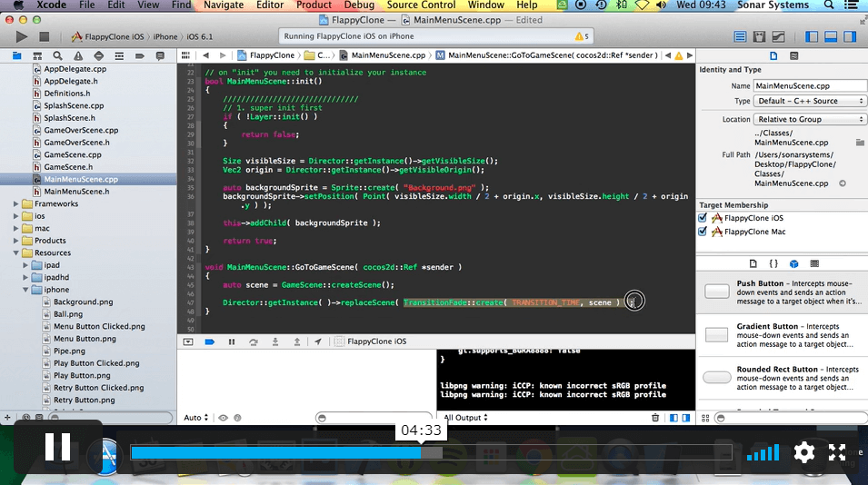868x485 pixels.
Task: Run the project with the Play button
Action: pos(21,36)
